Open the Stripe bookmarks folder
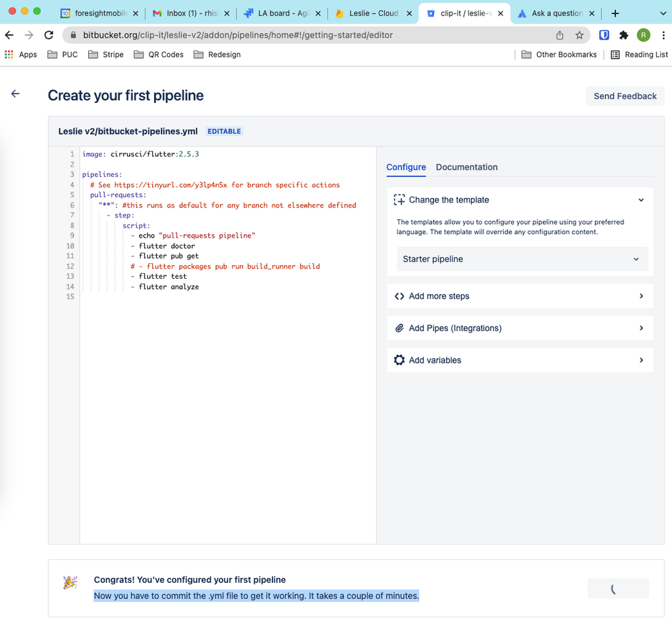The image size is (672, 632). click(x=106, y=55)
